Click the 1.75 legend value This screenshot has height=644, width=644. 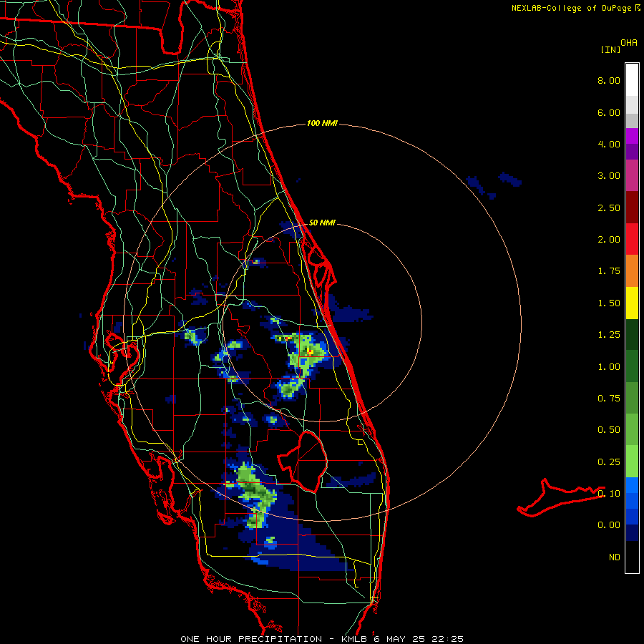pyautogui.click(x=609, y=271)
